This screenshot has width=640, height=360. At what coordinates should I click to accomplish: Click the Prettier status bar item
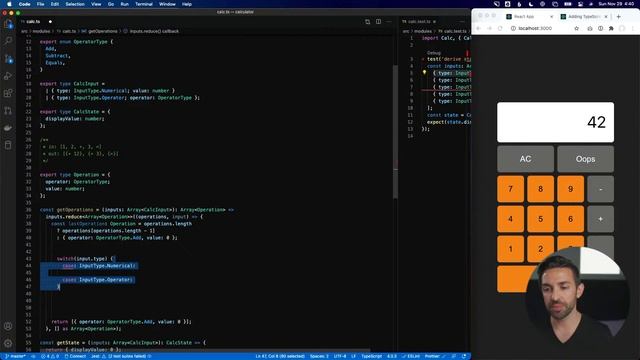click(434, 356)
